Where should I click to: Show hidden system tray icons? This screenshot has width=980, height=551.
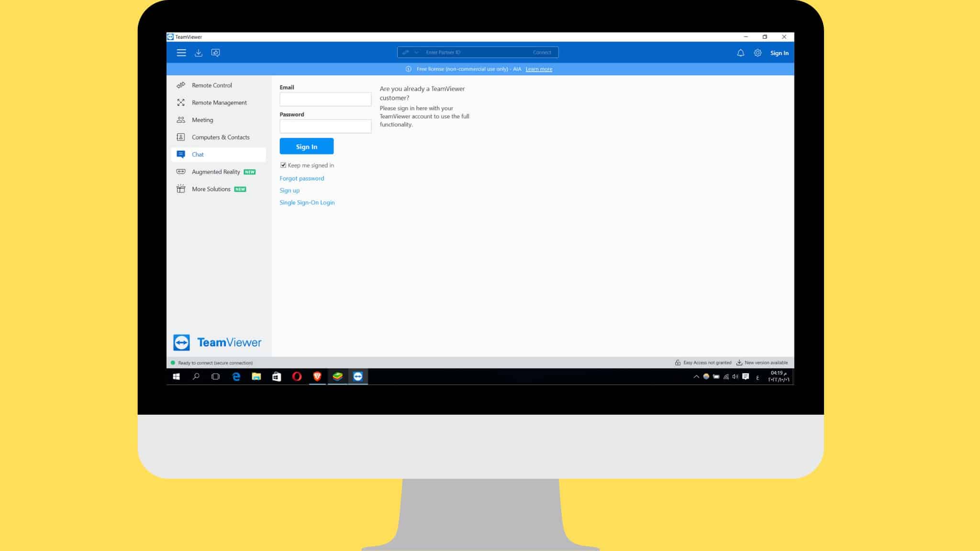(x=696, y=377)
